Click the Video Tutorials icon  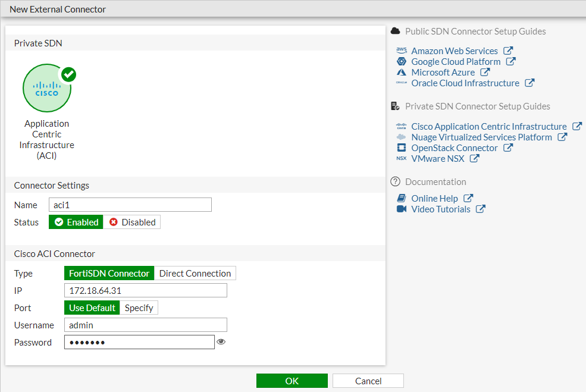pyautogui.click(x=402, y=209)
